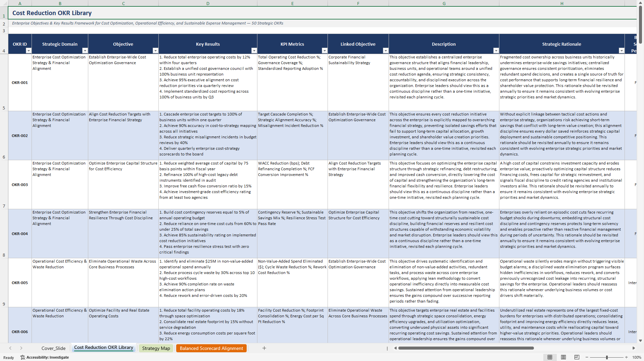This screenshot has height=361, width=644.
Task: Select column G header
Action: click(x=444, y=3)
